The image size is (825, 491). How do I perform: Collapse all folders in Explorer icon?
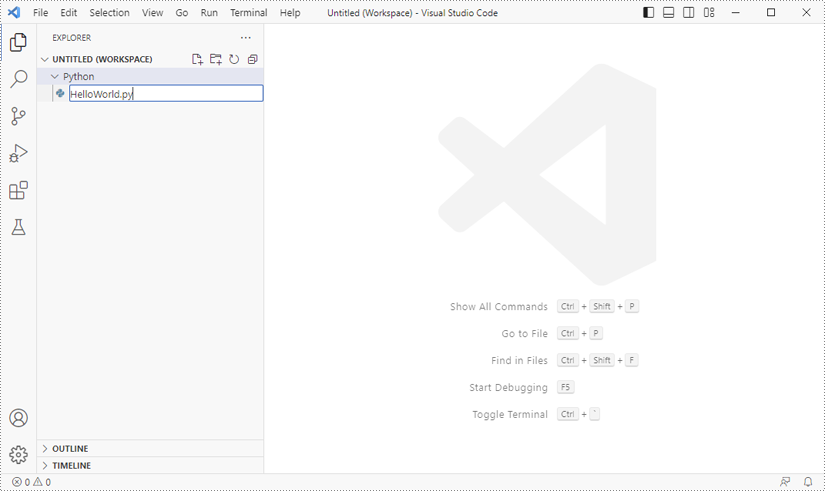[x=253, y=59]
